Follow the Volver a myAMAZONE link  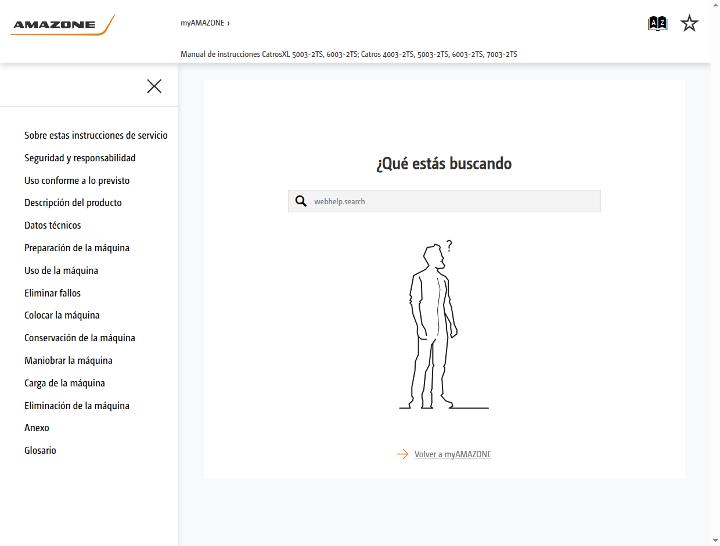click(452, 454)
